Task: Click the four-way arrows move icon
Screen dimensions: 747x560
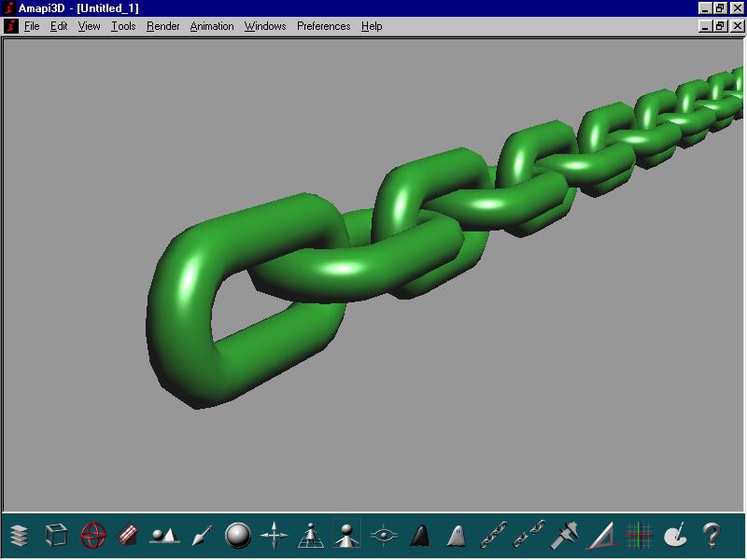Action: pyautogui.click(x=274, y=535)
